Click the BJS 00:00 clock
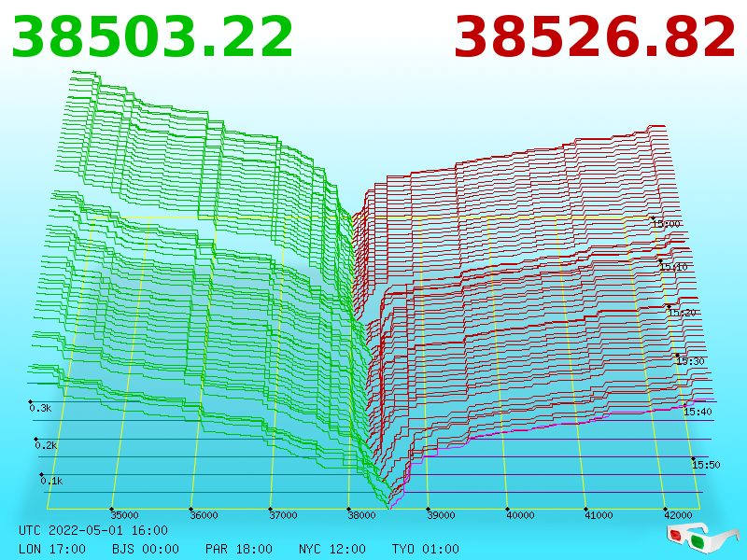The height and width of the screenshot is (560, 747). (146, 549)
